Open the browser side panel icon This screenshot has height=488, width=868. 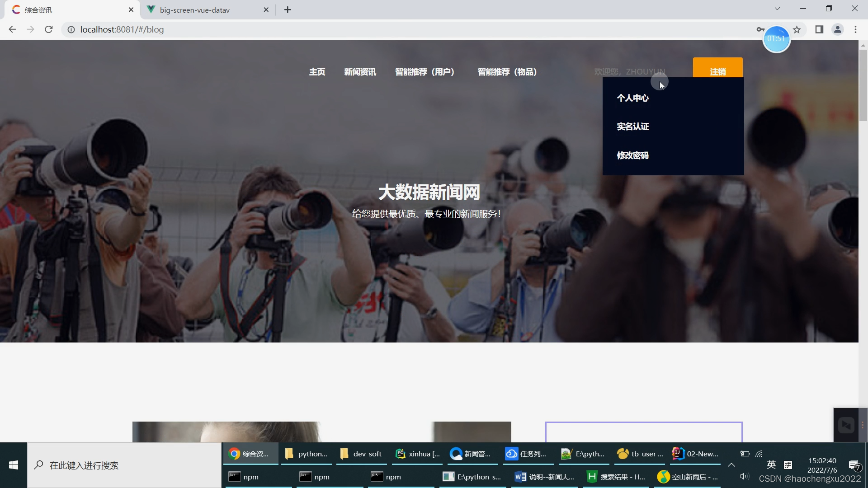click(x=819, y=29)
